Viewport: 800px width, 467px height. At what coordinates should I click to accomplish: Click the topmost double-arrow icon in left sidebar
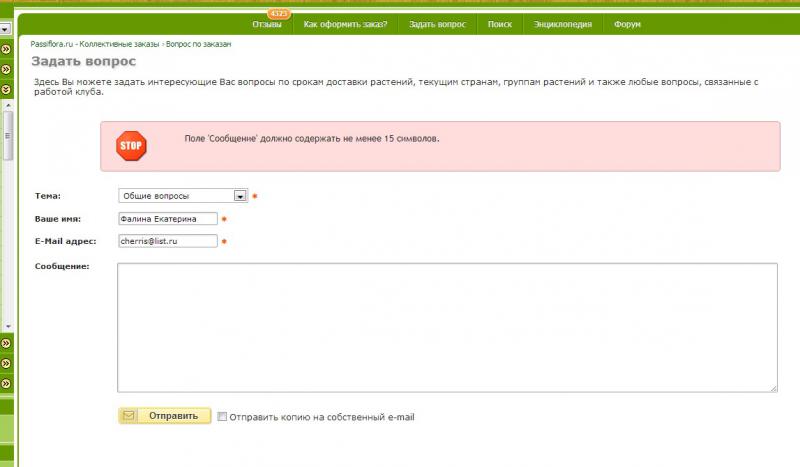point(6,48)
